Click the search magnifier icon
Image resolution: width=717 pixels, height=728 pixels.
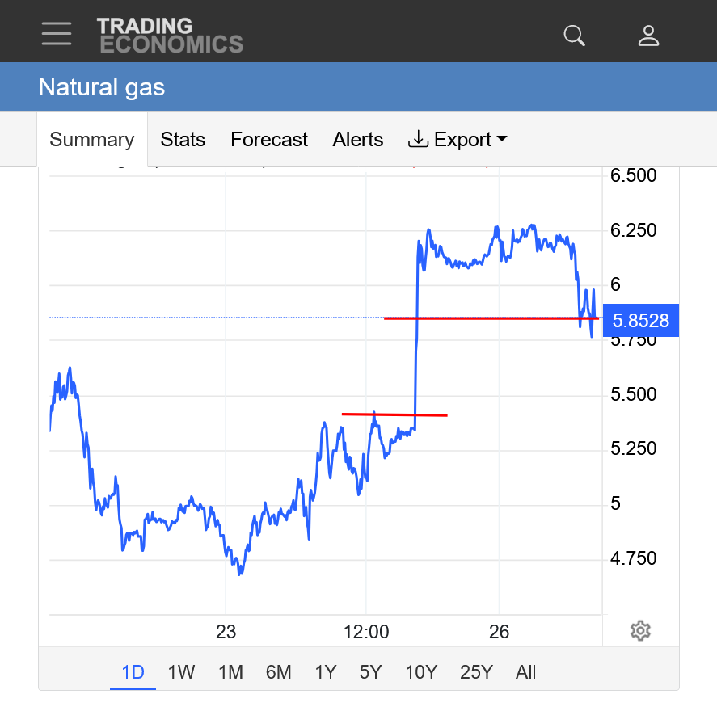(x=574, y=36)
